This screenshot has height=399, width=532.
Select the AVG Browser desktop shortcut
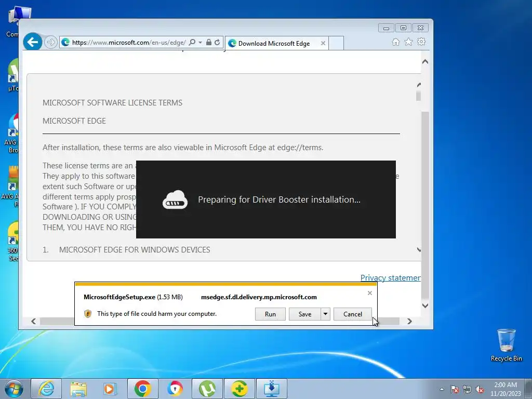click(11, 134)
